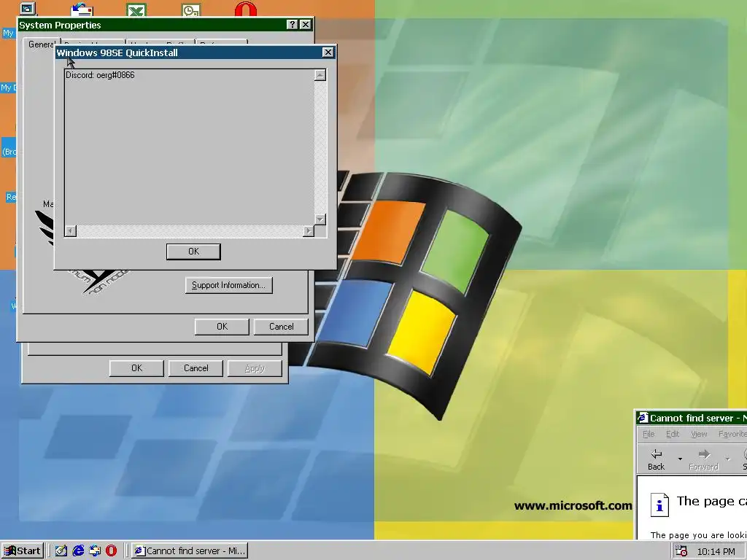The width and height of the screenshot is (747, 560).
Task: Open Favorites menu in Internet Explorer window
Action: pyautogui.click(x=732, y=434)
